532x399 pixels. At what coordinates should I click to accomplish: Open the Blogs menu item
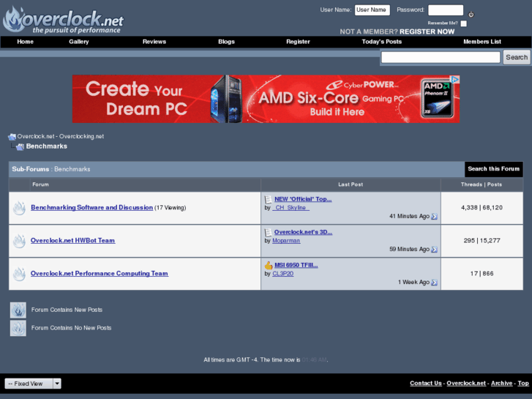226,42
